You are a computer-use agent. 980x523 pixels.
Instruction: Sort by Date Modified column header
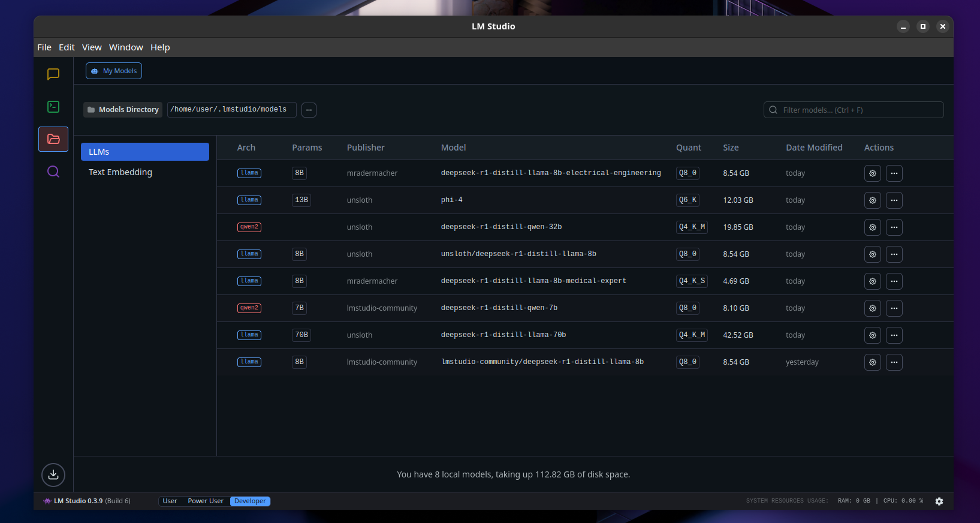(x=814, y=148)
